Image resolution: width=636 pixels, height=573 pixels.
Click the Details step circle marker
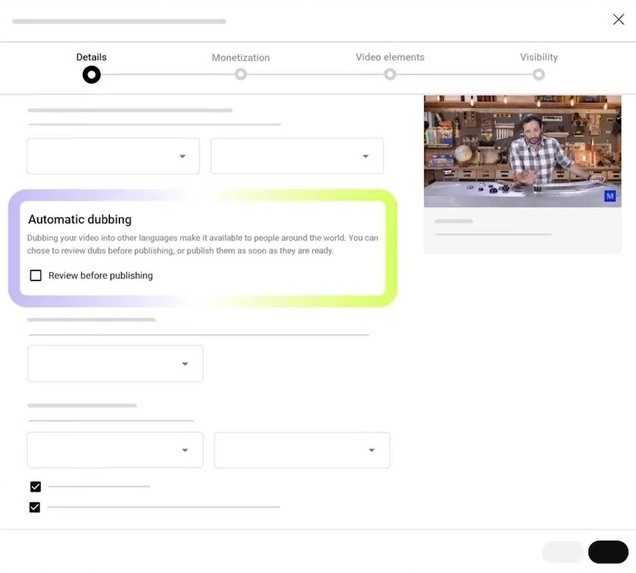coord(92,75)
